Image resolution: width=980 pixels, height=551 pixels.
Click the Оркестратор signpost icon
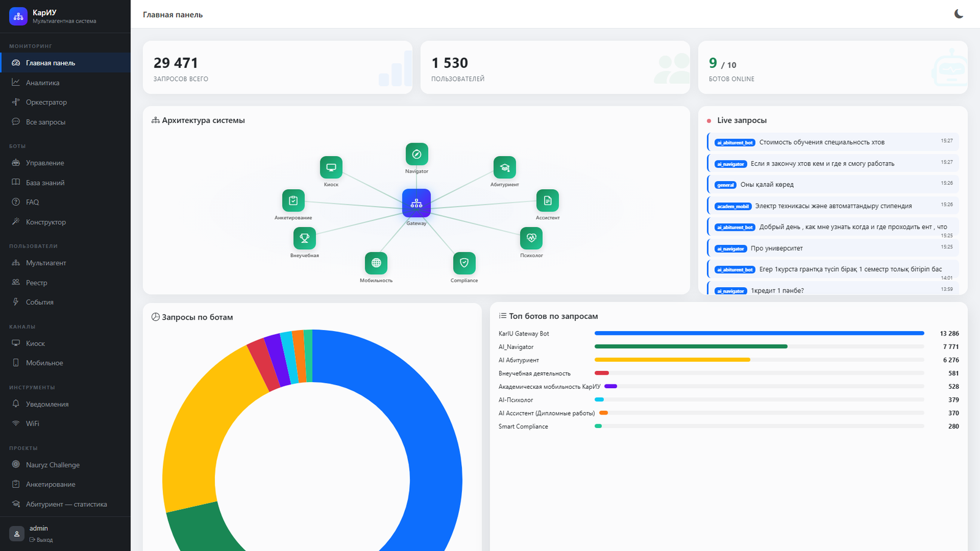(16, 102)
